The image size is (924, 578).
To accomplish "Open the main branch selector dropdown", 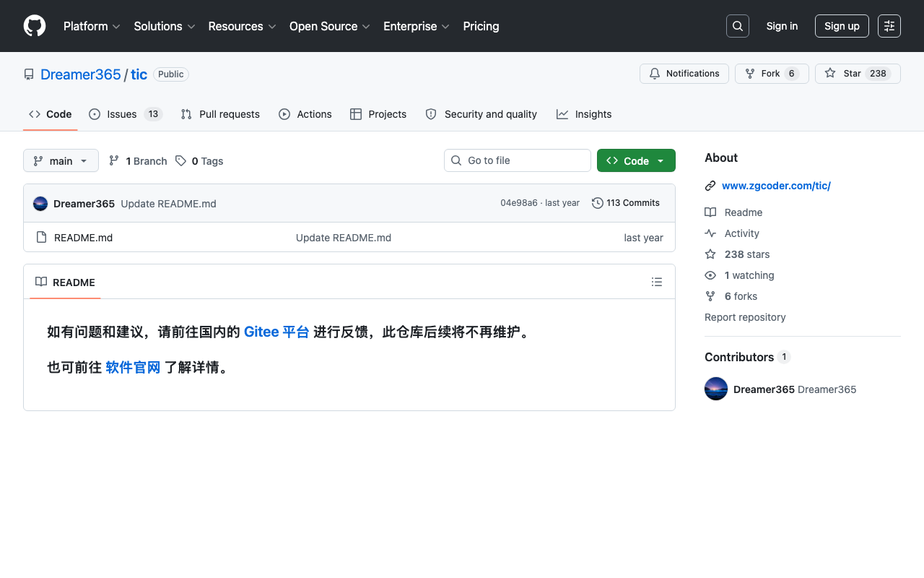I will 61,160.
